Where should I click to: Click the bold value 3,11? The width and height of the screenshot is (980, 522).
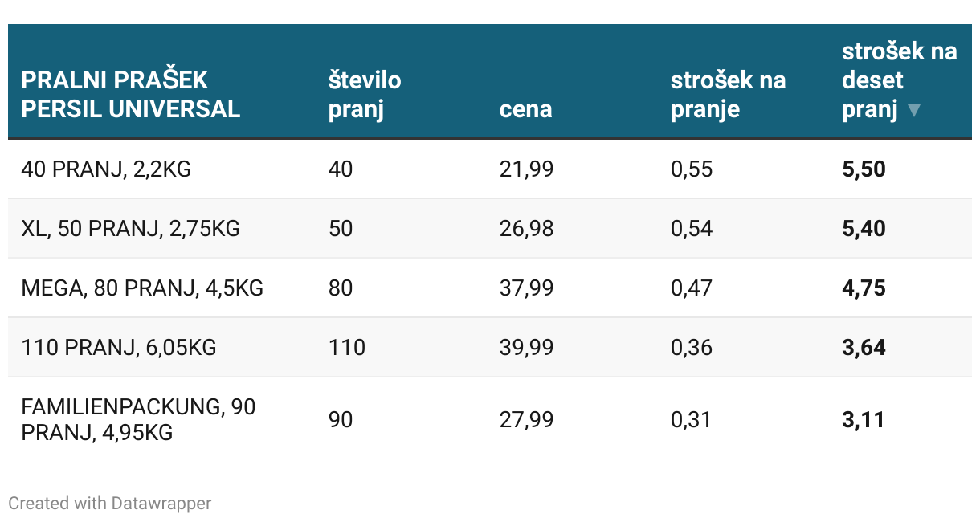point(863,420)
